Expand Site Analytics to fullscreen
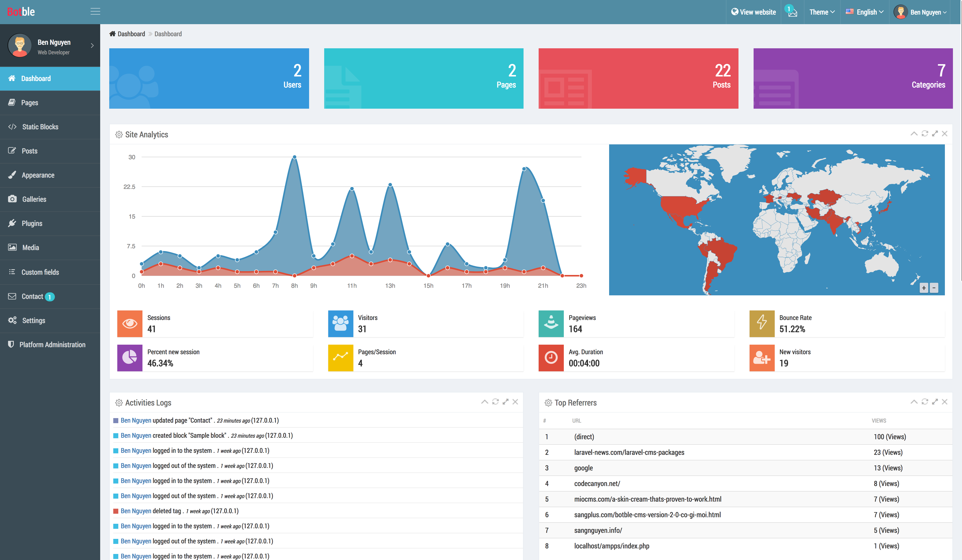Viewport: 962px width, 560px height. click(x=935, y=134)
